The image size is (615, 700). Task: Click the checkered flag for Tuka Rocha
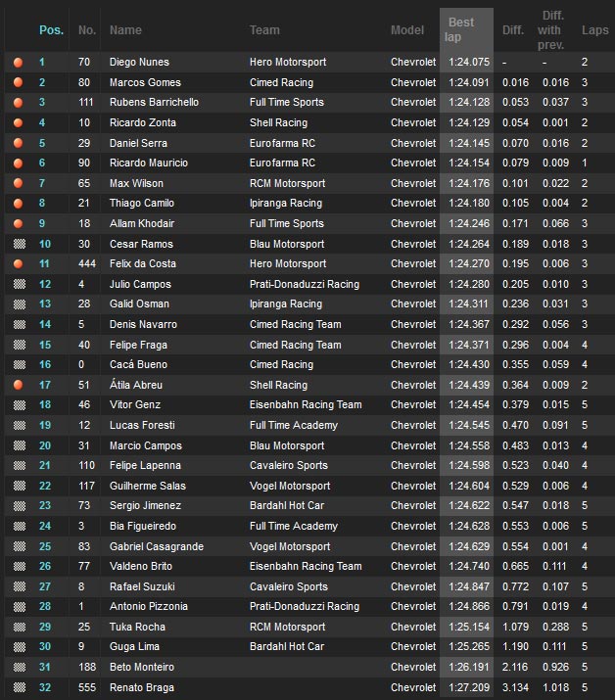point(20,627)
